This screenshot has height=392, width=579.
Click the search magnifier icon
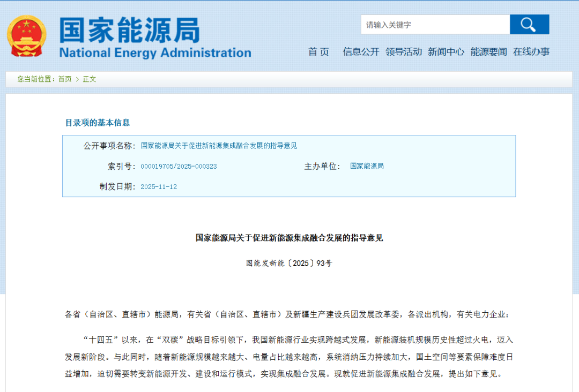(x=529, y=24)
